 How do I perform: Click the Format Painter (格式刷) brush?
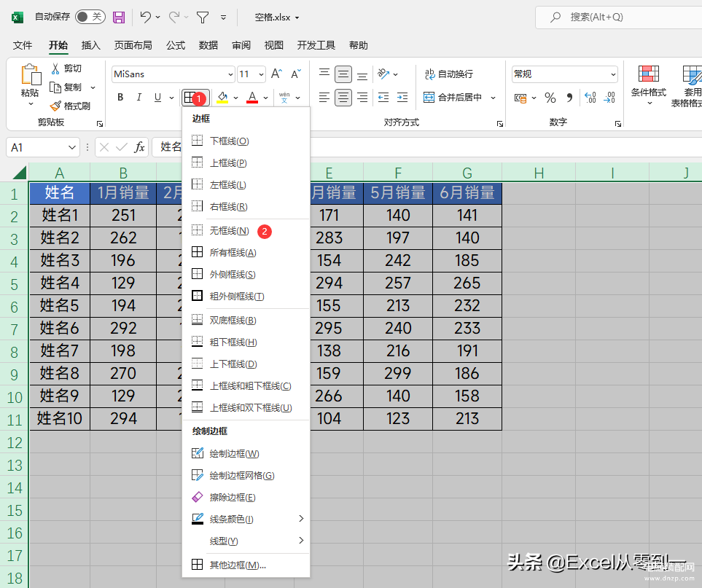pos(55,106)
